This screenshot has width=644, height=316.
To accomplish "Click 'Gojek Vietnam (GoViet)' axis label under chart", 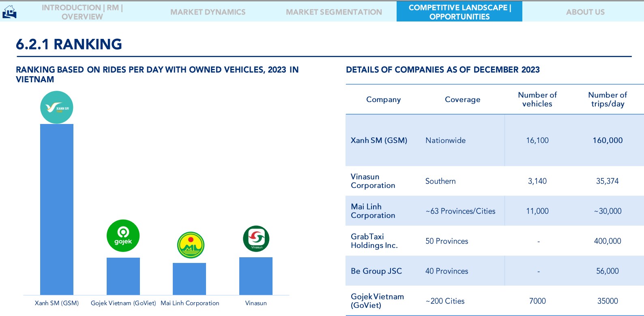I will [x=123, y=303].
